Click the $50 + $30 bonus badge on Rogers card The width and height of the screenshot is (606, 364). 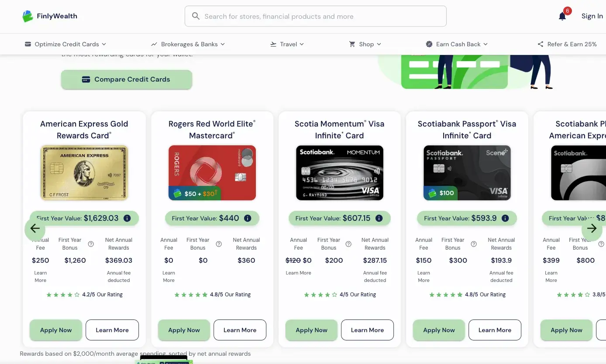[195, 193]
